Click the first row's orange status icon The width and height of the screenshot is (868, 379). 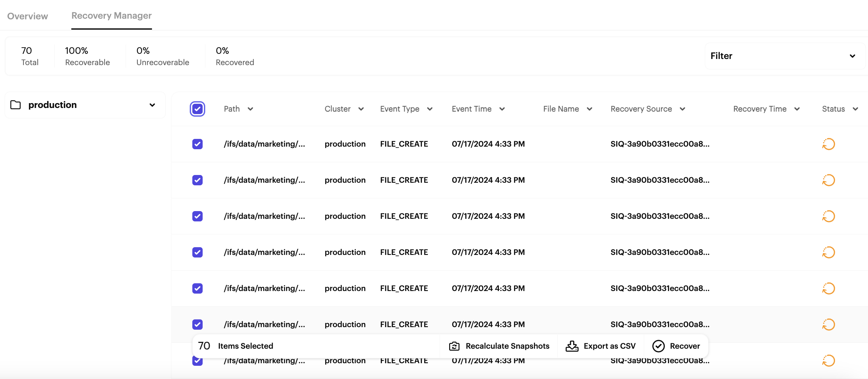click(x=828, y=144)
